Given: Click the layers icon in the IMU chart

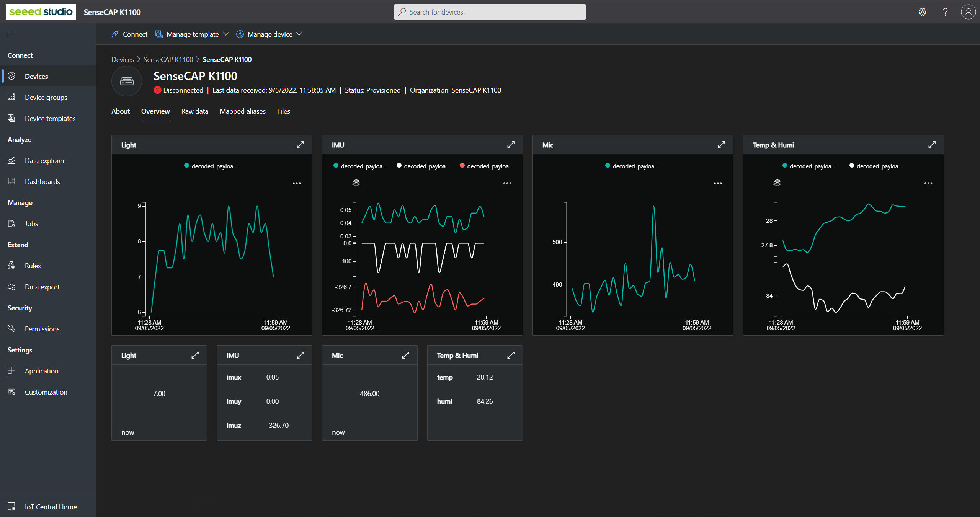Looking at the screenshot, I should 356,183.
